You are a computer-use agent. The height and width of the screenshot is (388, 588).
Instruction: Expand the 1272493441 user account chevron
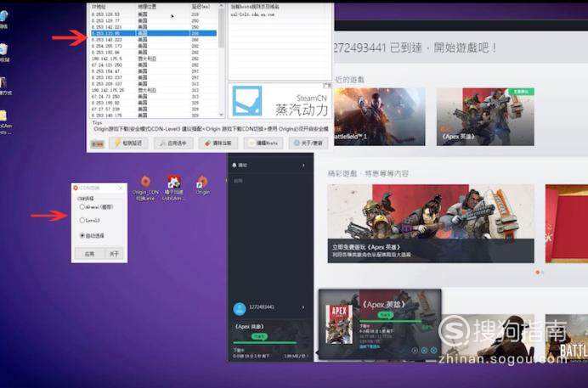tap(303, 307)
